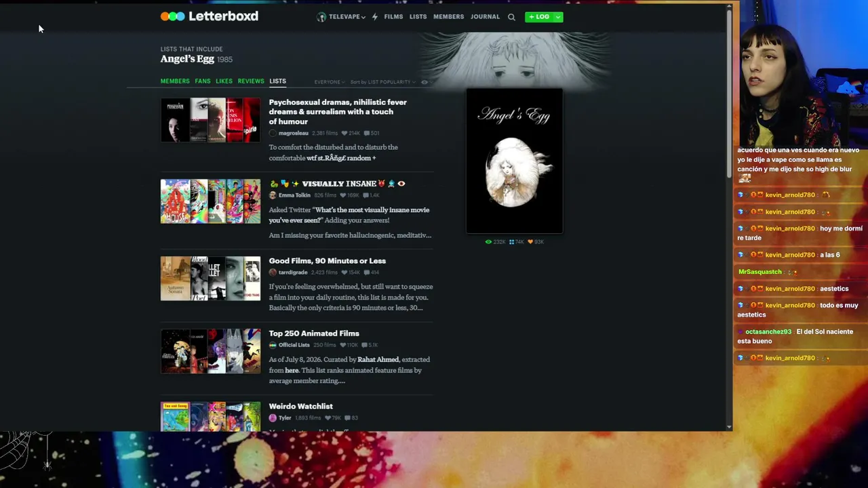Open MEMBERS in top navigation
Screen dimensions: 868x488
(x=448, y=17)
